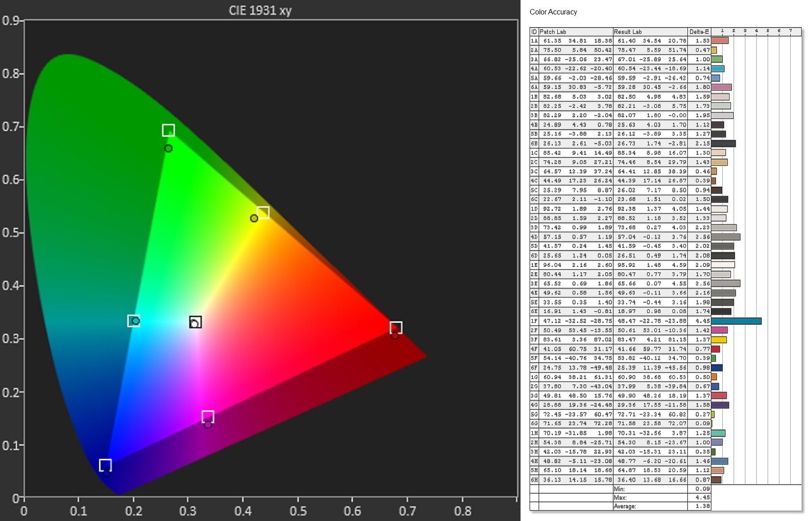Click the blue bar for patch 4H
812x521 pixels.
(x=719, y=461)
